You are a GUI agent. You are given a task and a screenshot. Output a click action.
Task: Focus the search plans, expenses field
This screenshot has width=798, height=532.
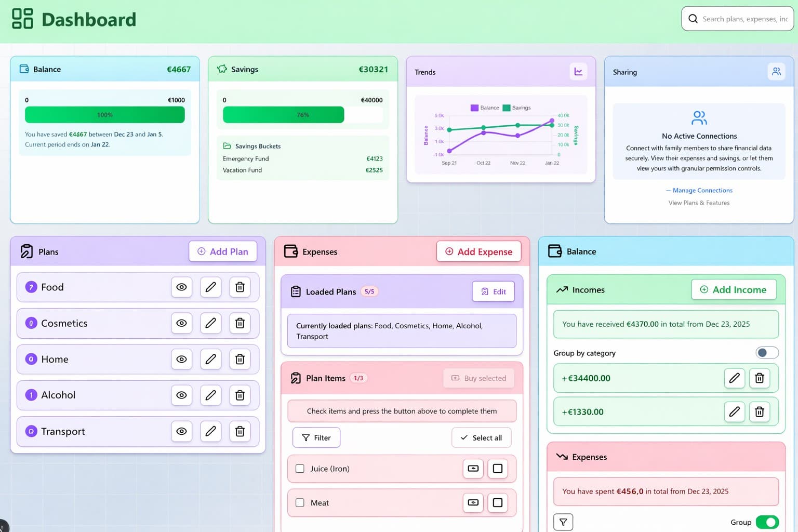[738, 19]
